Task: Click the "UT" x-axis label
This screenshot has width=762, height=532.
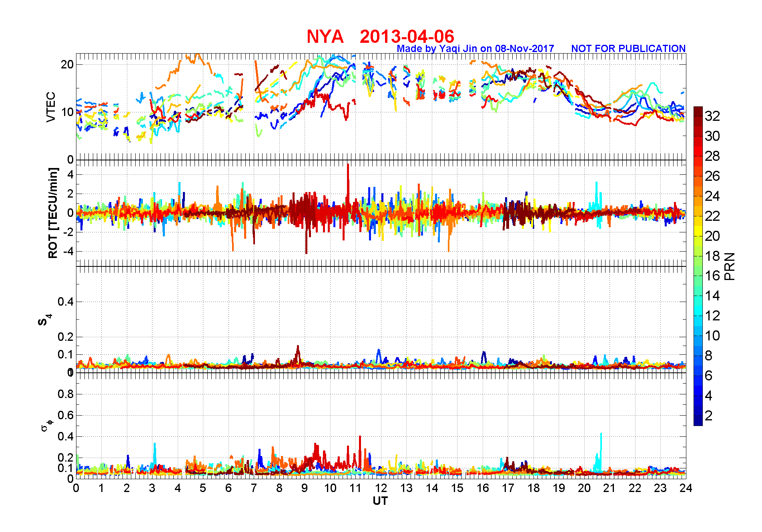Action: (x=380, y=501)
